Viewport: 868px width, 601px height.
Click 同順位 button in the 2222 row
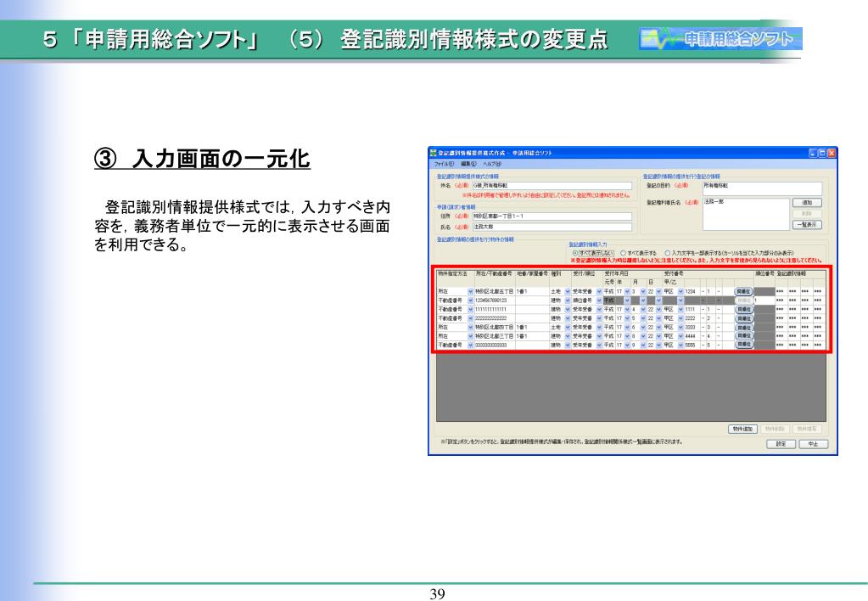click(744, 318)
